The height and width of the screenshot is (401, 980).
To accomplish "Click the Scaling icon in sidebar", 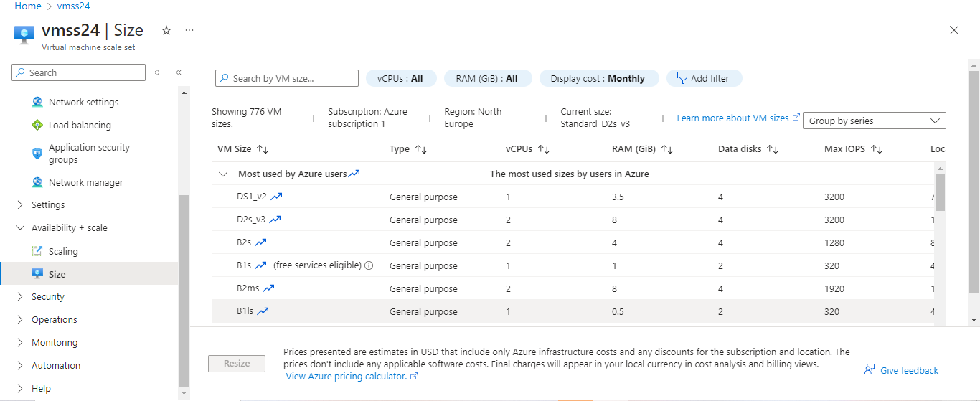I will (x=37, y=251).
